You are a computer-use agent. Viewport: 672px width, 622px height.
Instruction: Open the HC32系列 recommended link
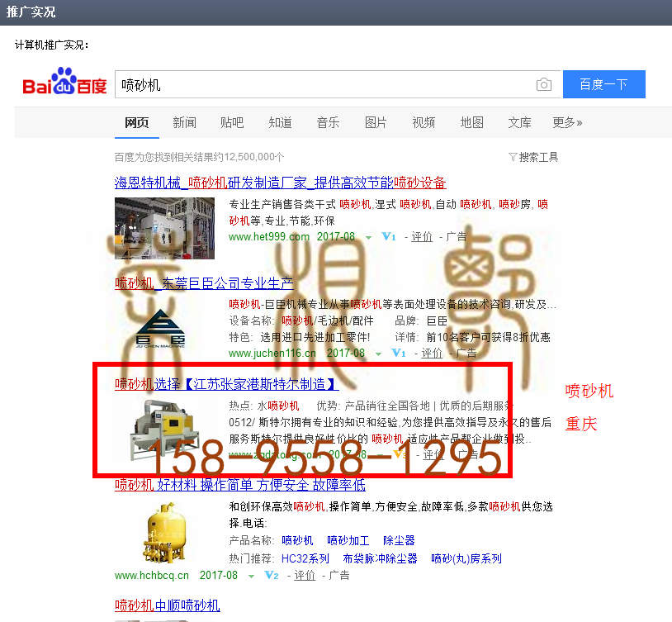pyautogui.click(x=305, y=559)
